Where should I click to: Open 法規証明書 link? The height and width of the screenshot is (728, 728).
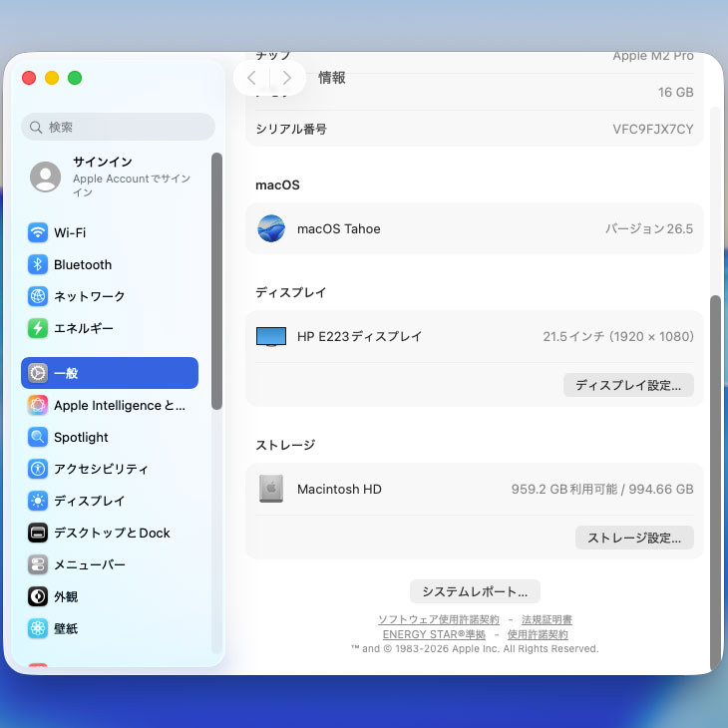coord(546,619)
